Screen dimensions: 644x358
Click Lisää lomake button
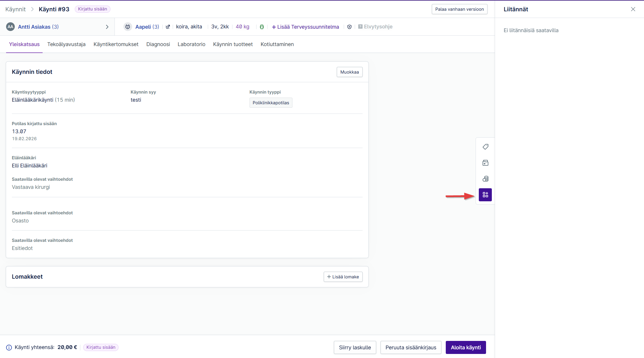click(x=343, y=277)
